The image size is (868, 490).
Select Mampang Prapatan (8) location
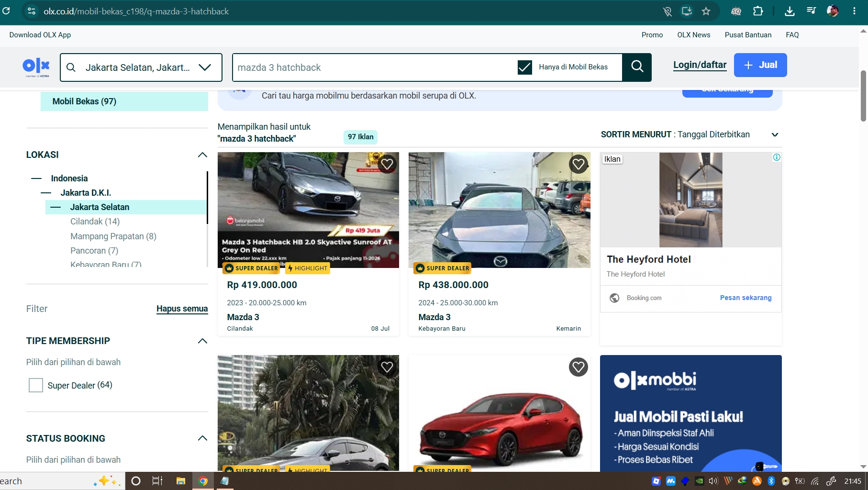tap(113, 236)
